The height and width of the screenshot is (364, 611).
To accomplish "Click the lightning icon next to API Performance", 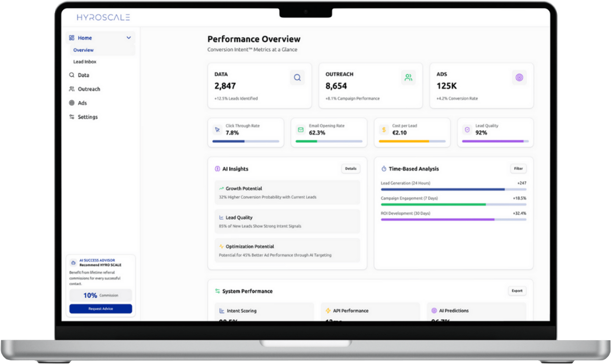I will point(328,310).
